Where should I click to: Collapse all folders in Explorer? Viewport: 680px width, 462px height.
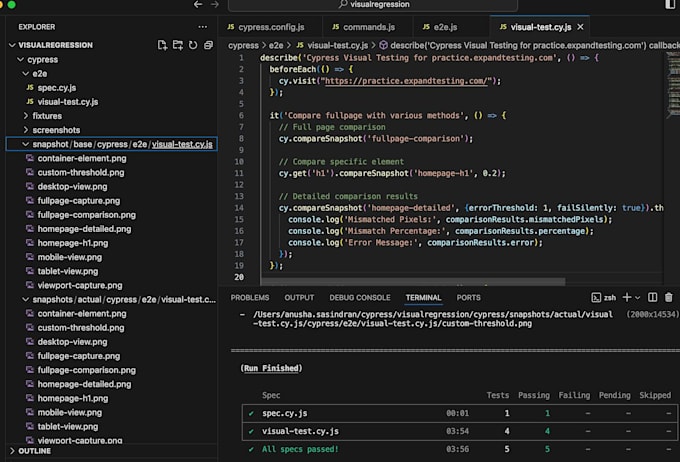pyautogui.click(x=209, y=45)
